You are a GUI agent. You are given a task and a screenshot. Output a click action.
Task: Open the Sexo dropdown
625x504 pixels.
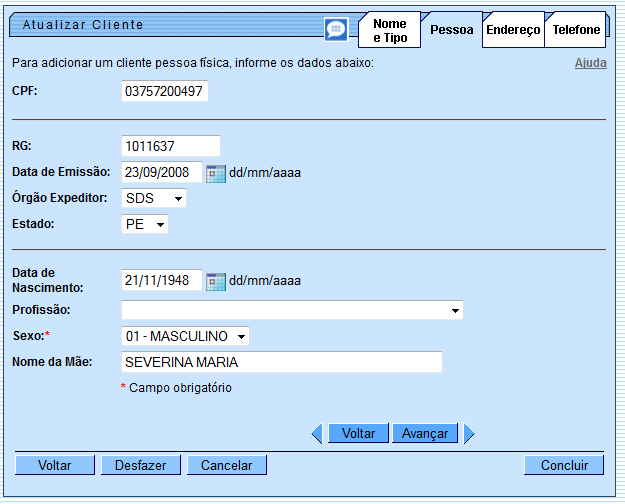185,336
